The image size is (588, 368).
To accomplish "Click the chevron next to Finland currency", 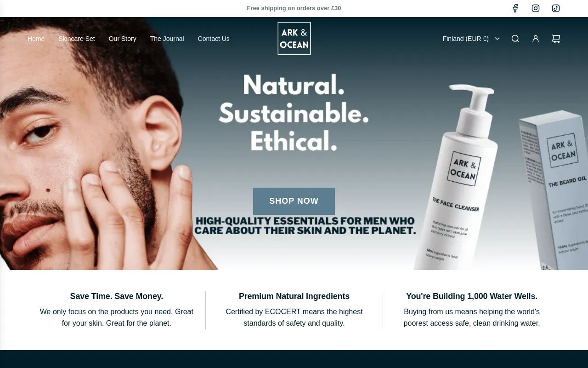I will 497,39.
